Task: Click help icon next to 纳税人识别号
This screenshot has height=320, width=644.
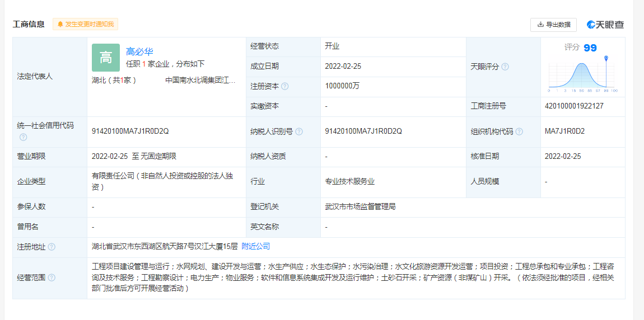Action: [x=299, y=131]
